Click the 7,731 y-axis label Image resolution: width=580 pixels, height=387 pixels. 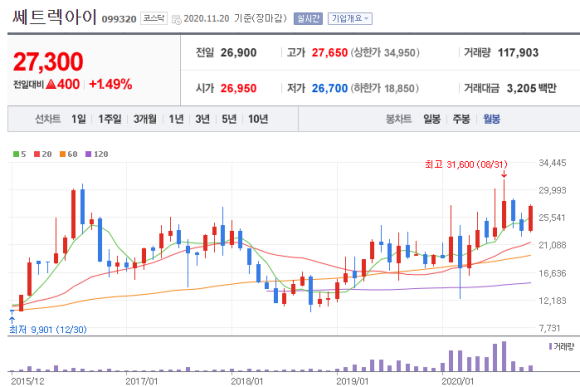pos(550,328)
